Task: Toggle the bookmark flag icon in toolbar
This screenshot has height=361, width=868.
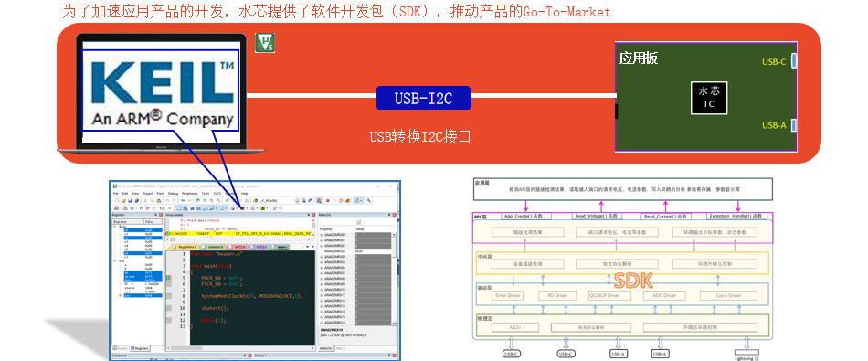Action: [198, 200]
